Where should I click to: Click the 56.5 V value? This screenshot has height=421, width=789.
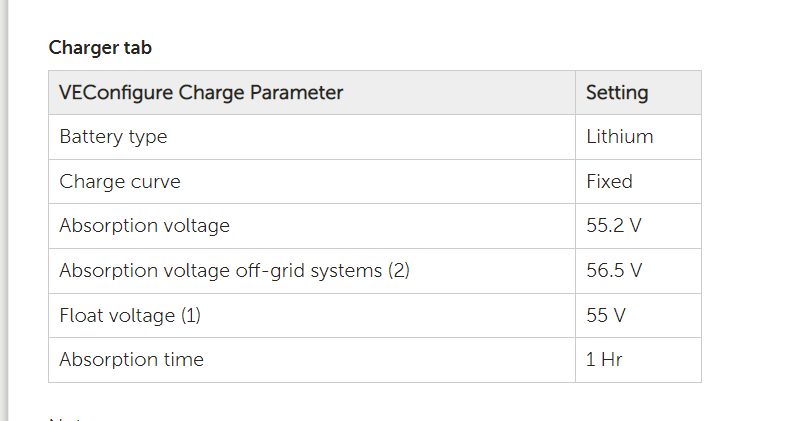tap(614, 271)
